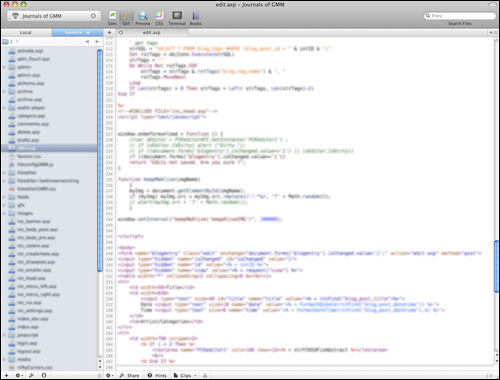
Task: Open the Journals of GMM site selector
Action: 54,16
